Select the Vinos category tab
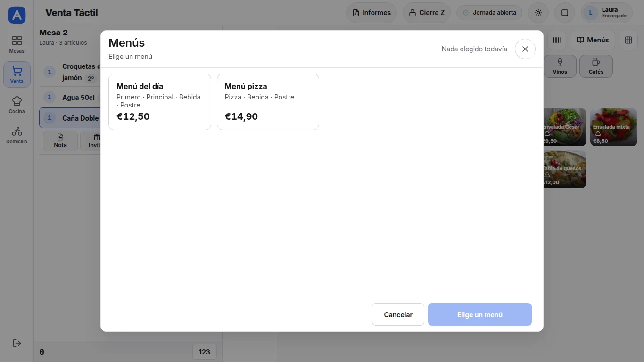This screenshot has height=362, width=644. click(560, 66)
